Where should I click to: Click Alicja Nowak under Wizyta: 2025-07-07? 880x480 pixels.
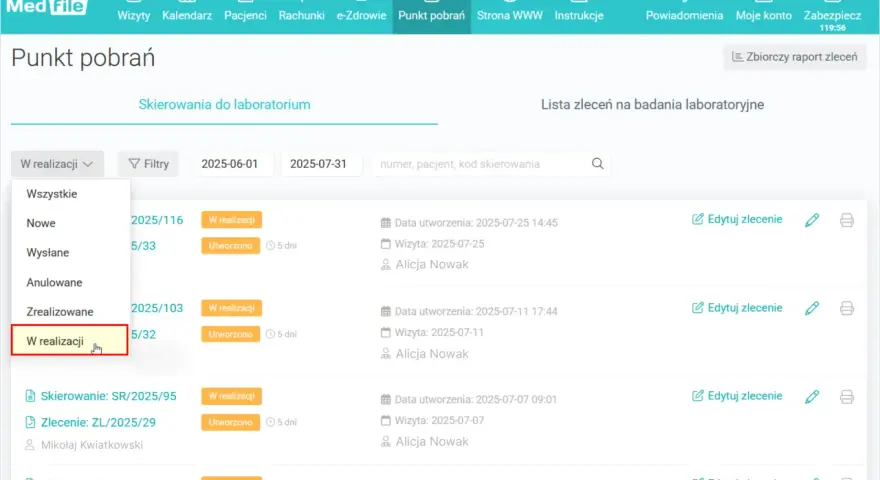[432, 441]
